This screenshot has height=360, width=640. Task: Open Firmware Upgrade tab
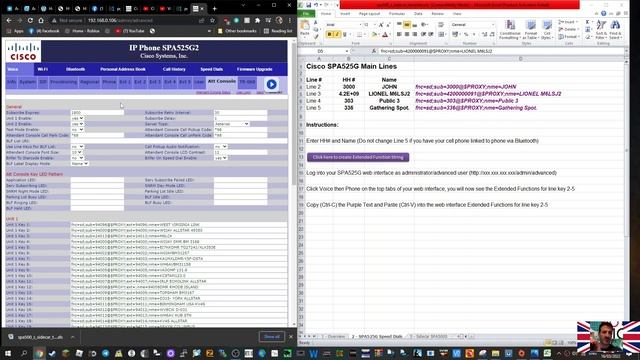point(254,69)
